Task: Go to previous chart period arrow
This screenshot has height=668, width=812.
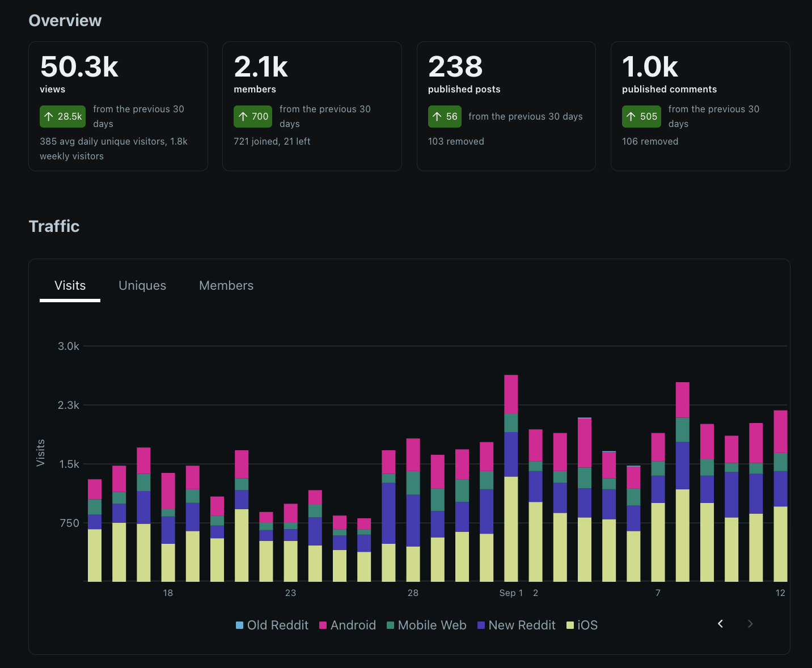Action: click(720, 624)
